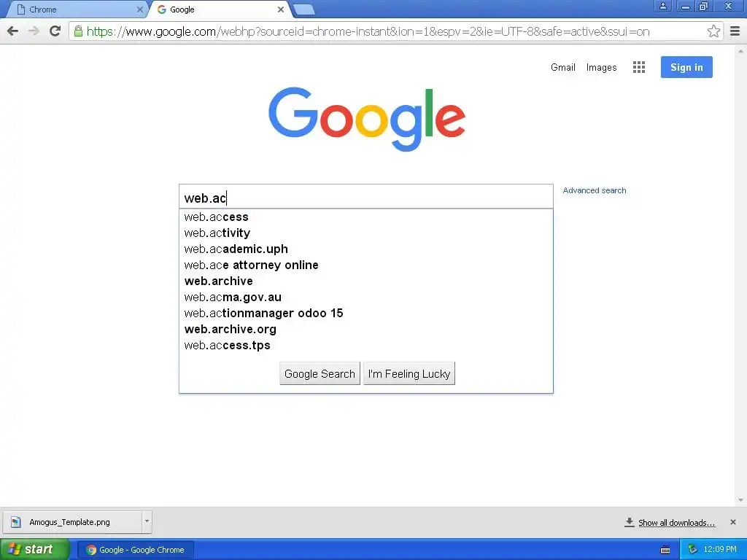Open the Chrome user profile icon
The image size is (747, 560).
662,6
